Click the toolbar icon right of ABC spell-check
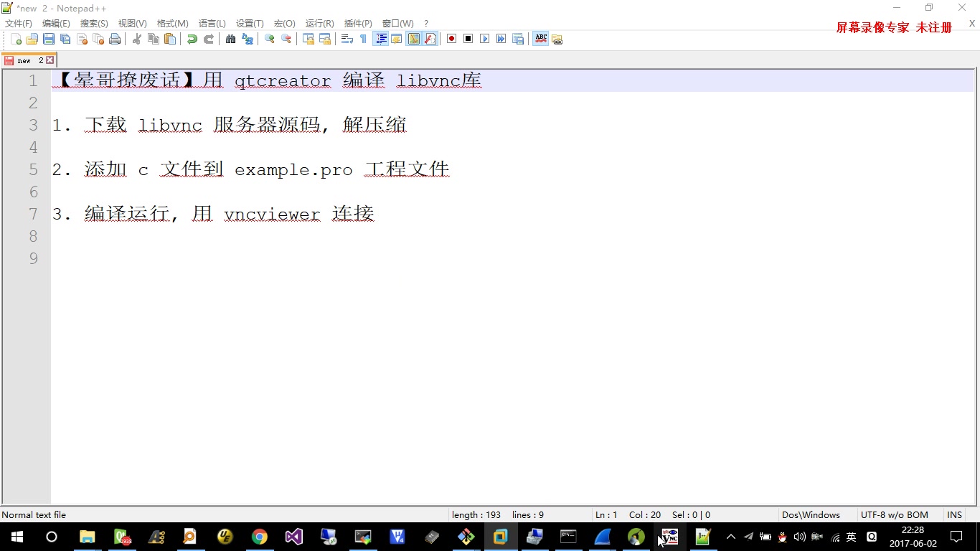Screen dimensions: 980x551 click(x=557, y=39)
